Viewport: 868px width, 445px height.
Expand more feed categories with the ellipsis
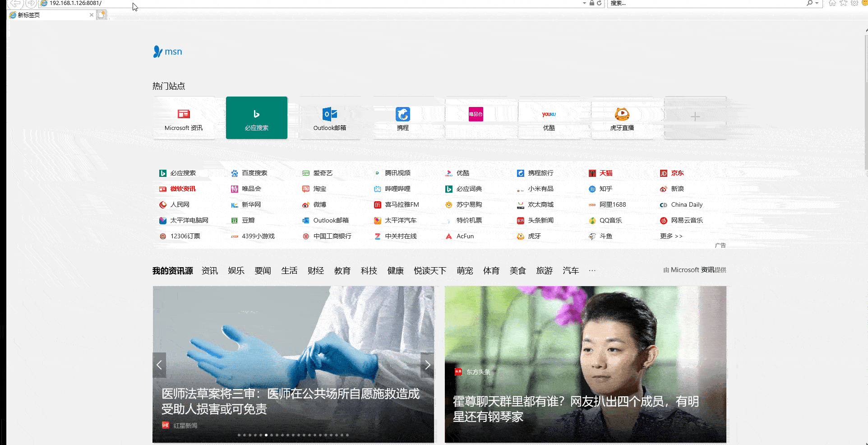(x=592, y=270)
